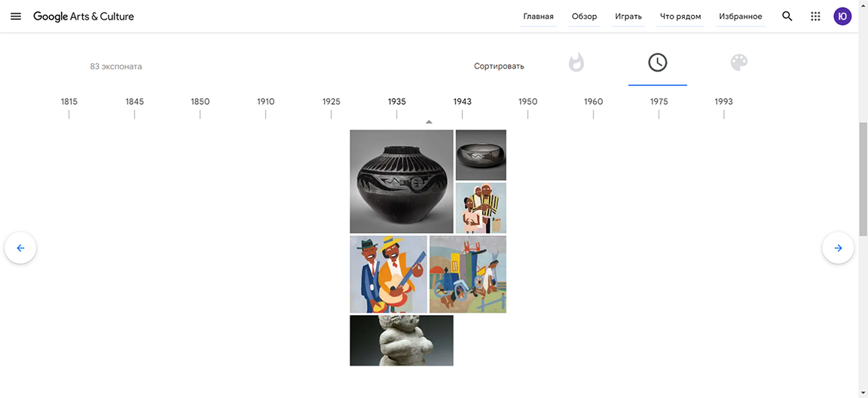Jump to 1960 on the timeline
Screen dimensions: 868x398
click(594, 102)
